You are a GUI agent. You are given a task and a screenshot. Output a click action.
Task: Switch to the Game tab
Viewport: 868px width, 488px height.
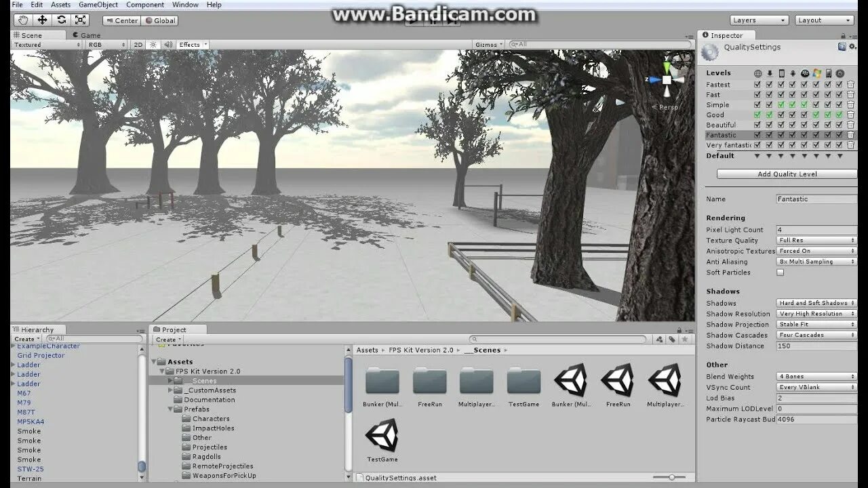click(86, 35)
